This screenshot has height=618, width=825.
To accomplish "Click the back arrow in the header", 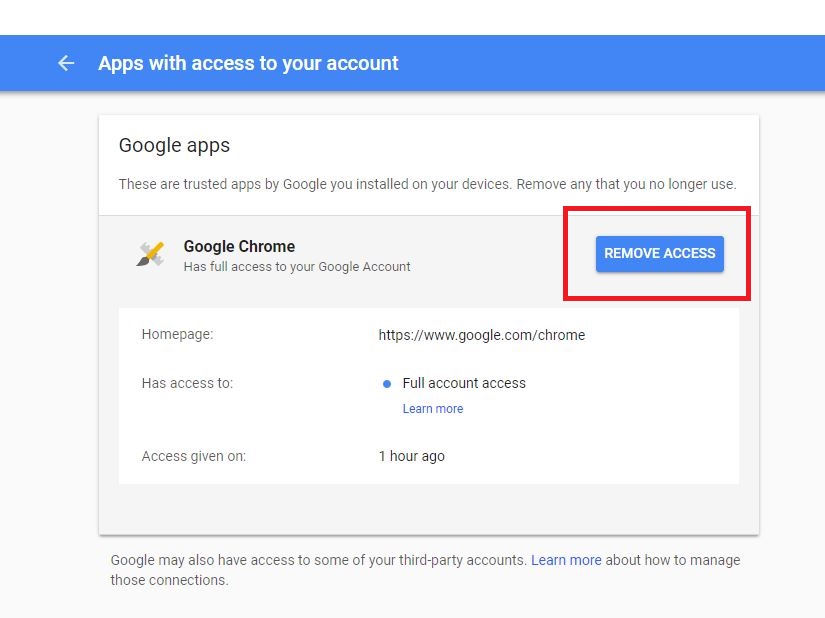I will pos(66,63).
